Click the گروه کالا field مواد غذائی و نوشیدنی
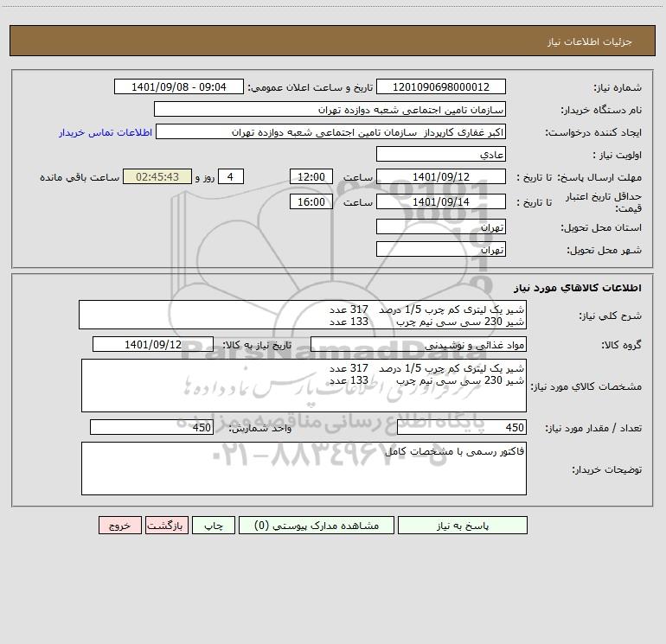This screenshot has width=666, height=644. [419, 344]
